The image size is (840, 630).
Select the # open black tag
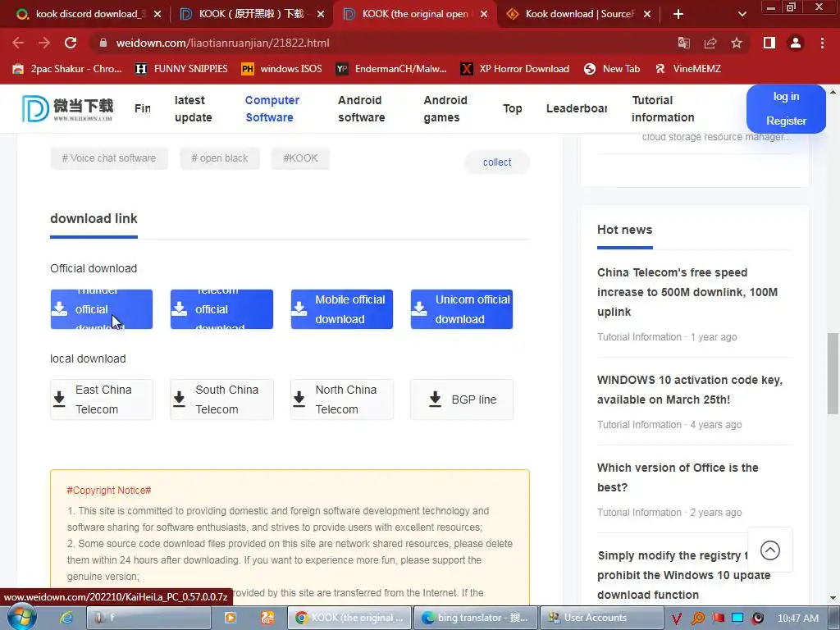pos(220,158)
